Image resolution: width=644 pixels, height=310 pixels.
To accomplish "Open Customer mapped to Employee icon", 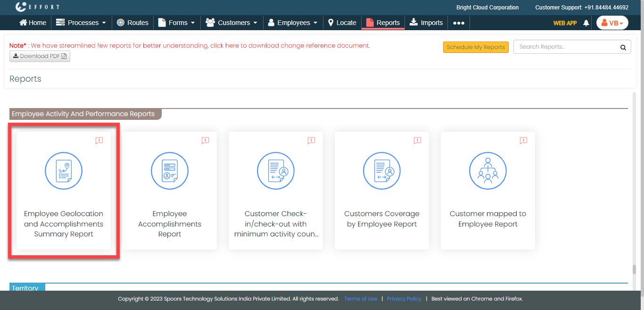I will [488, 171].
